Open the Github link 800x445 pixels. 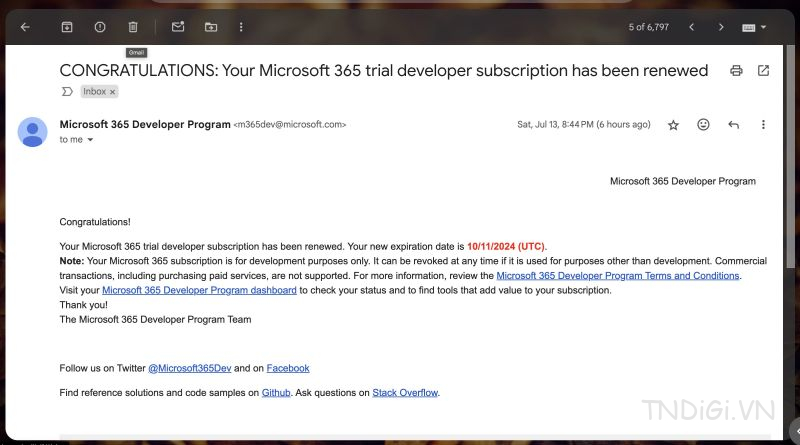(276, 393)
